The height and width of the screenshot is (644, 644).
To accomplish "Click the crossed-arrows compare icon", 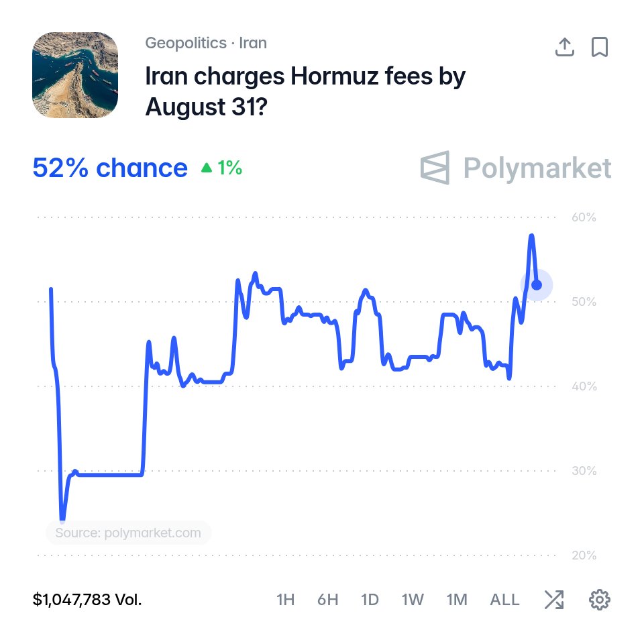I will (554, 600).
